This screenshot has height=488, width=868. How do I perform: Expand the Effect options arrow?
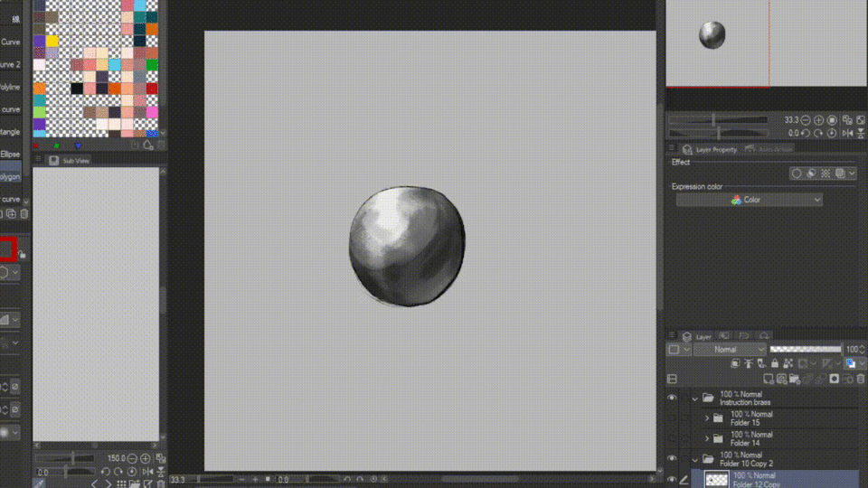tap(852, 174)
